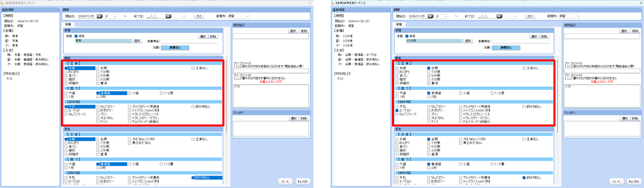
Task: Uncheck 全粥 in 朝食 section of right window
Action: pyautogui.click(x=429, y=68)
